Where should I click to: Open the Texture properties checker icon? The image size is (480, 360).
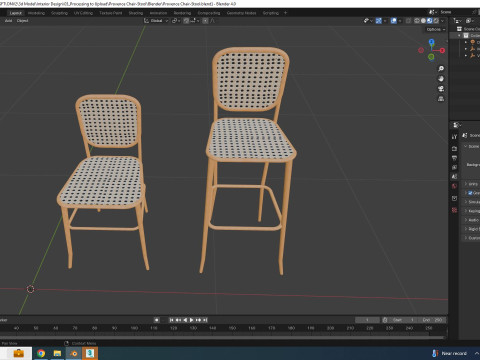tap(454, 210)
